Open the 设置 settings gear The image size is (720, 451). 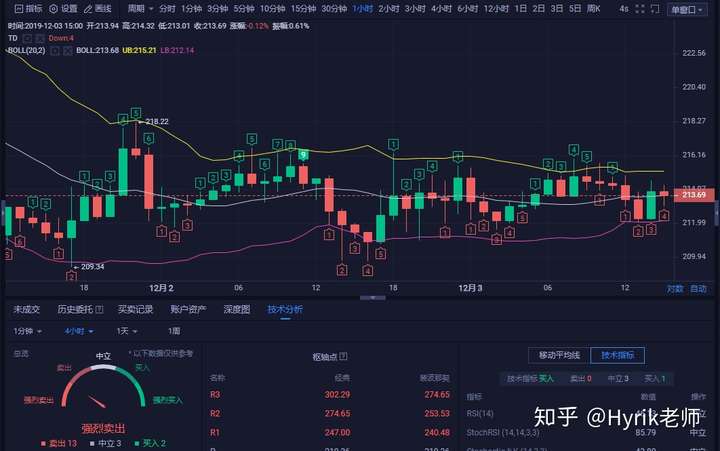coord(64,8)
